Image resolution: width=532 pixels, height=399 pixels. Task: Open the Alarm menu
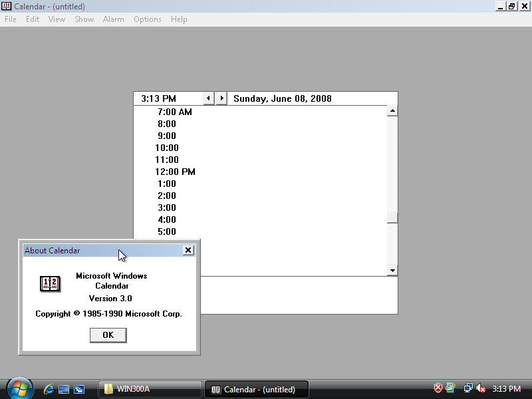click(113, 19)
